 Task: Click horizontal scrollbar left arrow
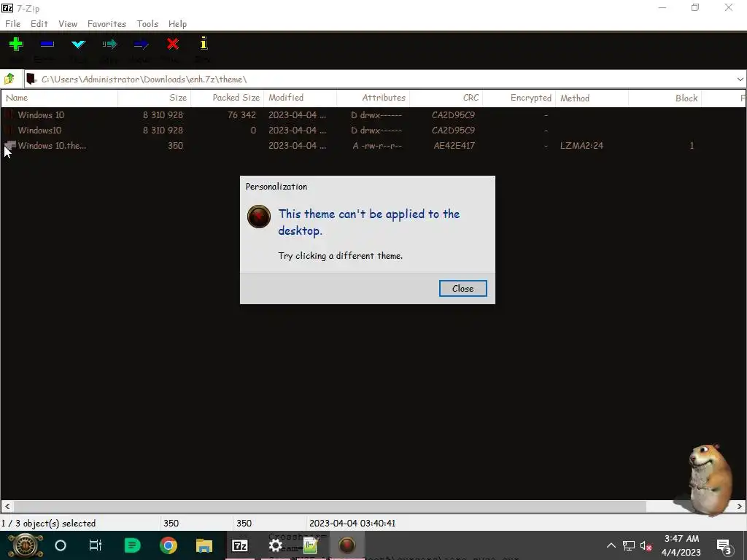7,506
